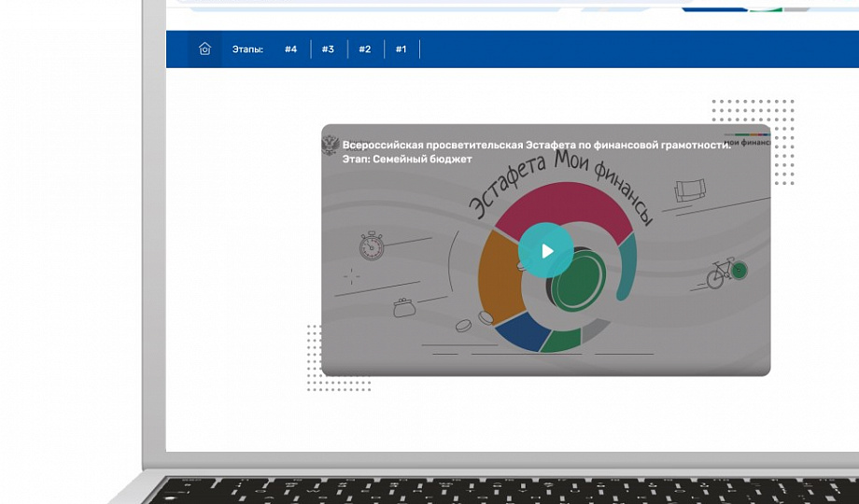Play the Семейный бюджет video
859x504 pixels.
(546, 250)
